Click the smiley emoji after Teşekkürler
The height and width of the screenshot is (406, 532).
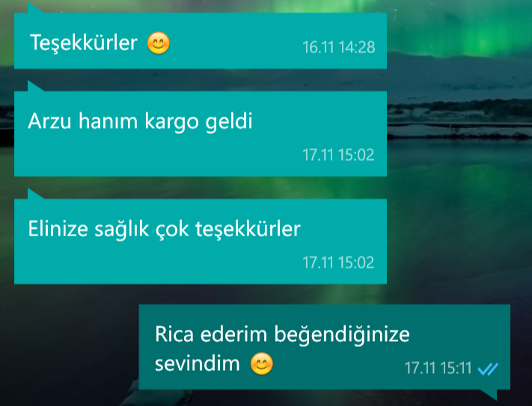(x=159, y=43)
